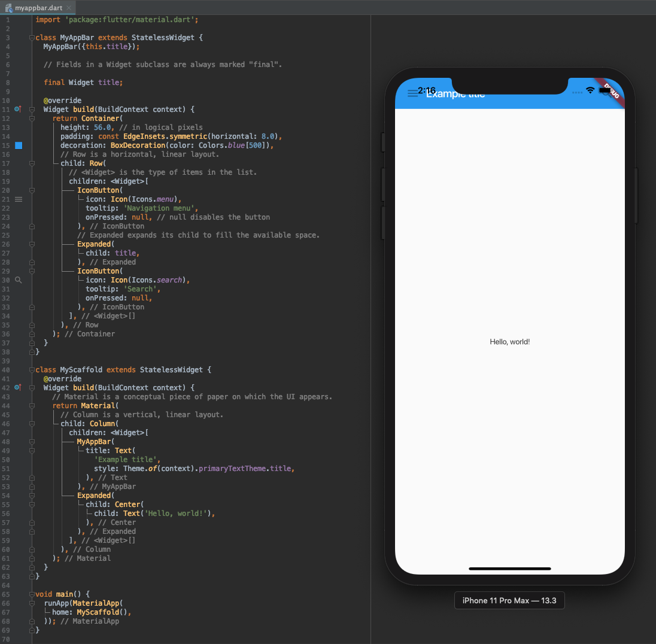Screen dimensions: 656x644
Task: Click the Expanded expands its child comment
Action: click(198, 235)
